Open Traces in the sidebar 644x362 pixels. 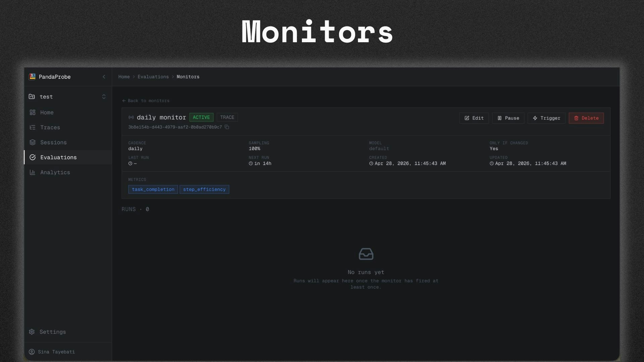click(68, 127)
